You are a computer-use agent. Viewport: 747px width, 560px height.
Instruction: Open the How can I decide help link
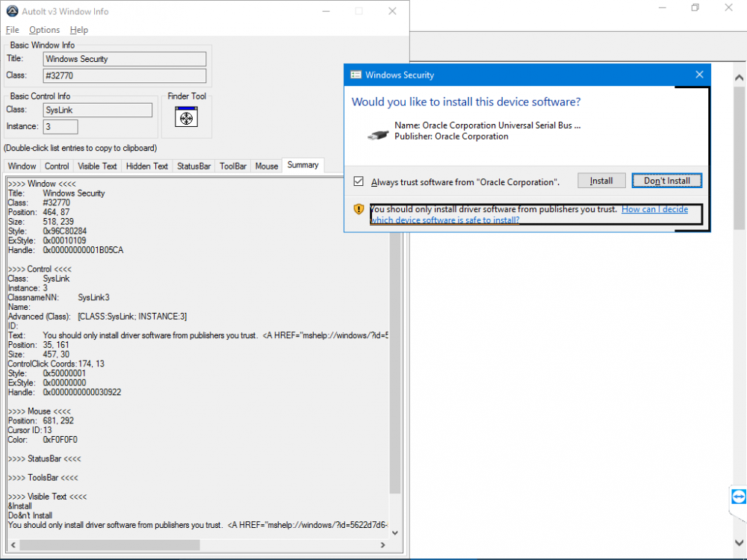[654, 209]
